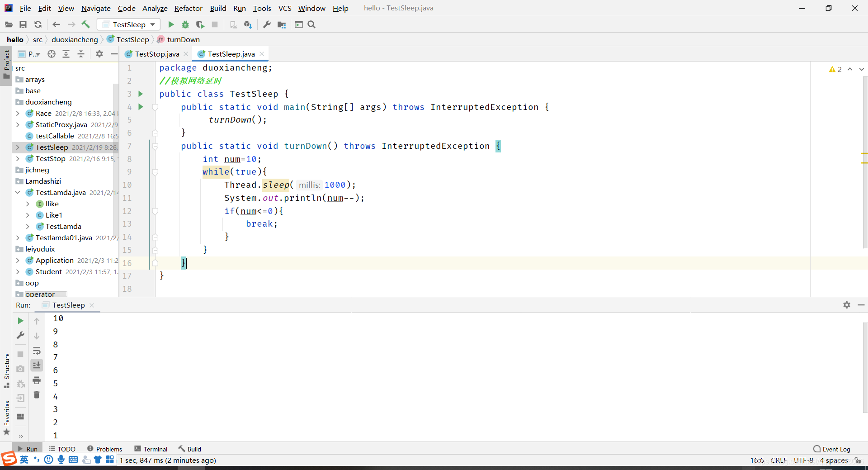Image resolution: width=868 pixels, height=470 pixels.
Task: Fold the turnDown method at line 7
Action: click(155, 146)
